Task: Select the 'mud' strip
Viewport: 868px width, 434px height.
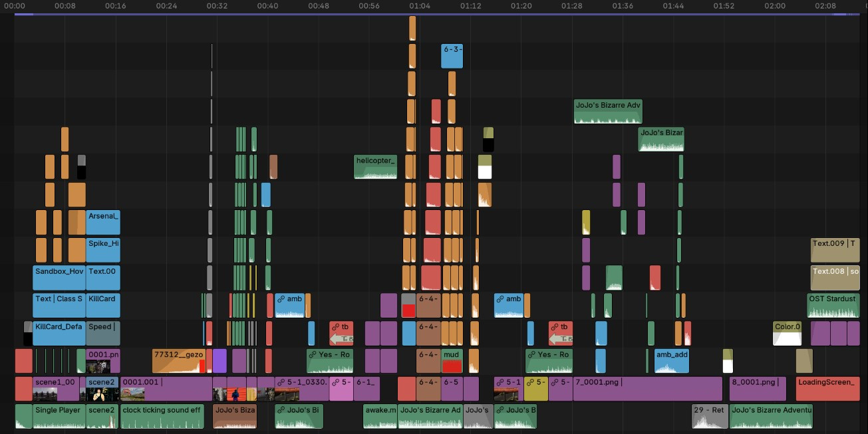Action: coord(452,362)
